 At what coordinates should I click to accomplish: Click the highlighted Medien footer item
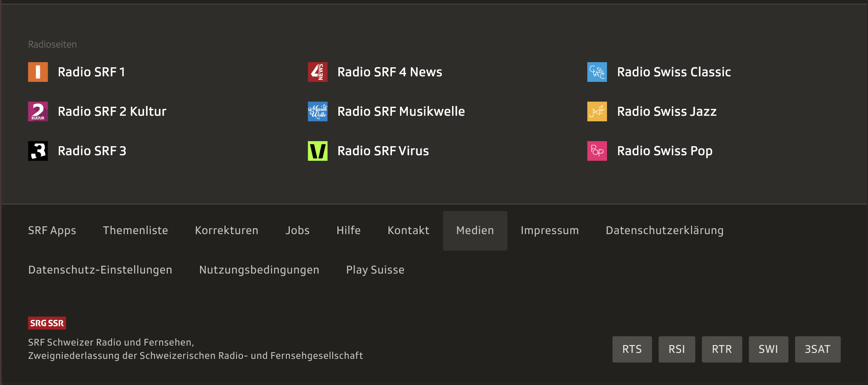click(475, 231)
